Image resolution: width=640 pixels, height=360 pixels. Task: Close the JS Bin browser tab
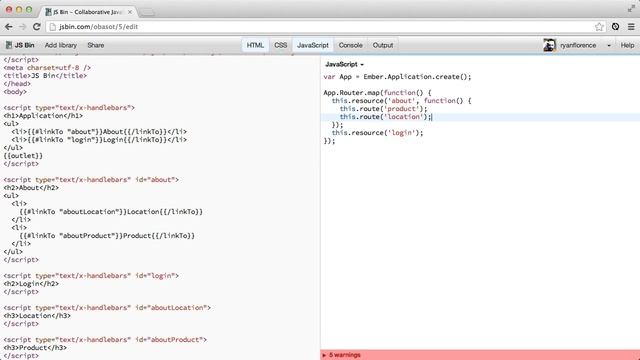tap(130, 12)
